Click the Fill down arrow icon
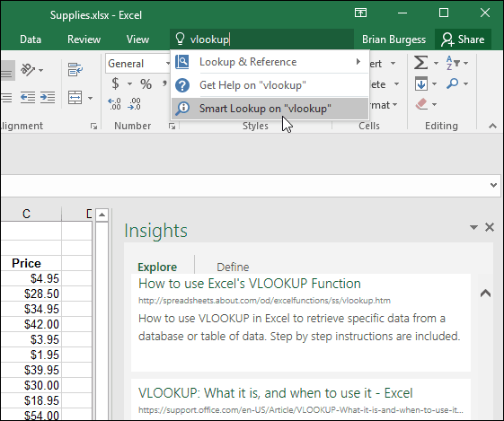The width and height of the screenshot is (504, 421). click(421, 83)
